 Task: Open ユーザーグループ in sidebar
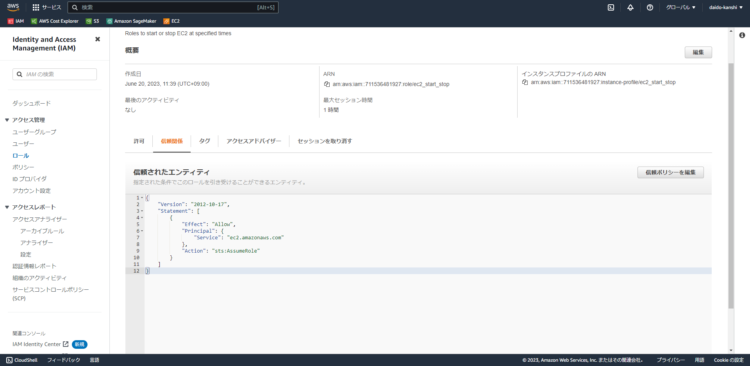pos(34,132)
